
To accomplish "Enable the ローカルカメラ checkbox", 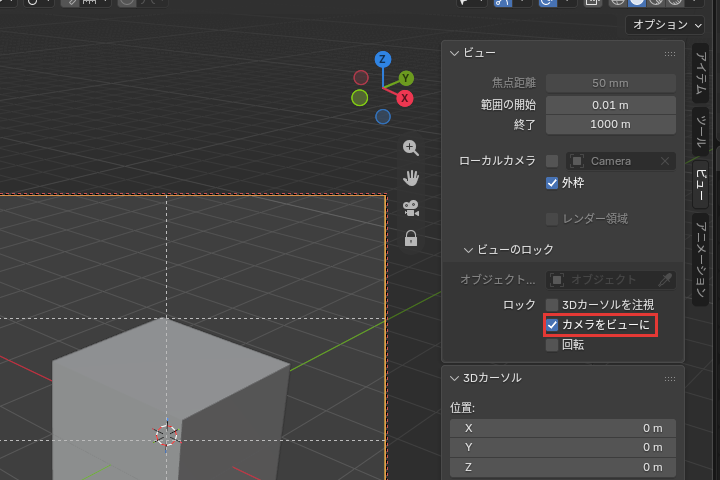I will [552, 161].
